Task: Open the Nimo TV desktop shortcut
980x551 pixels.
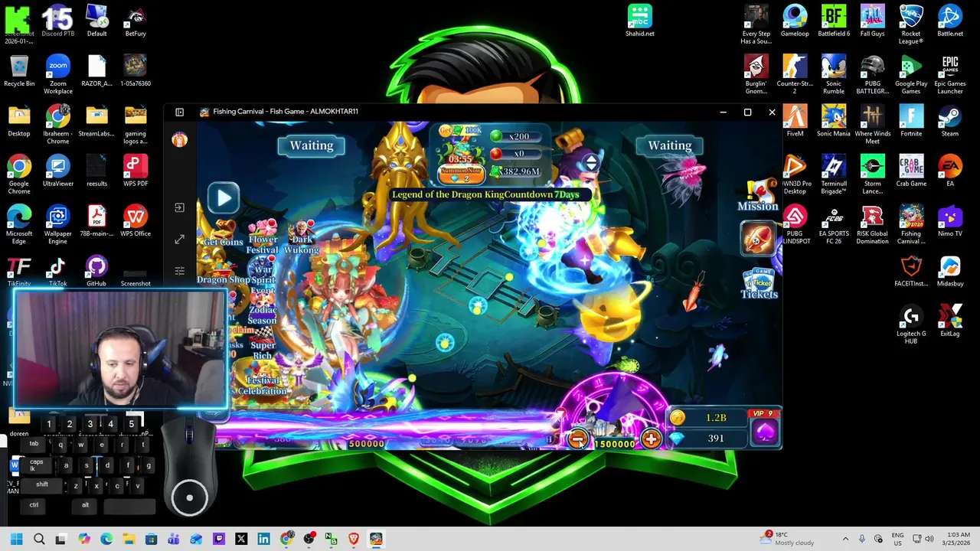Action: click(950, 221)
